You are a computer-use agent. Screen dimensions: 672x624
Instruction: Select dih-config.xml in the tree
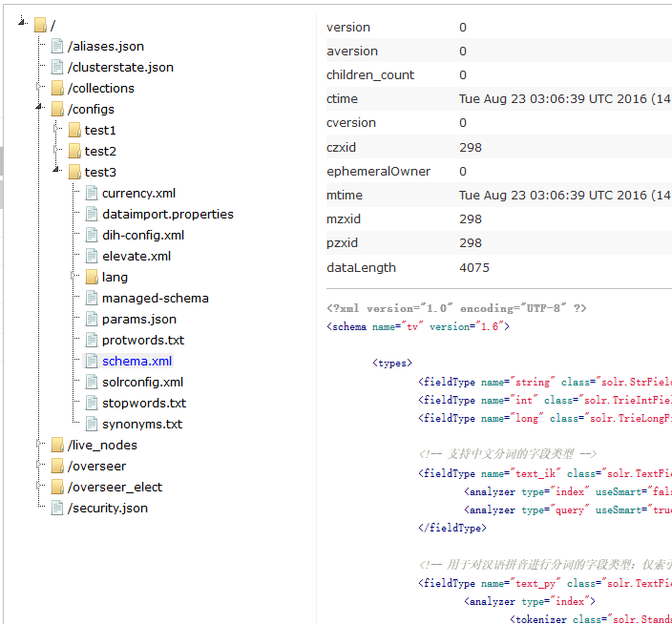coord(143,235)
